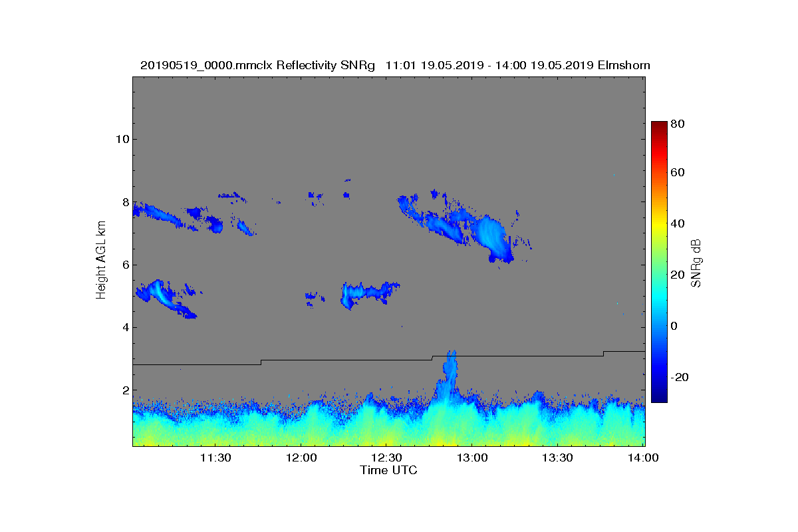The width and height of the screenshot is (798, 532).
Task: Click the 'Time UTC' axis label
Action: (389, 470)
